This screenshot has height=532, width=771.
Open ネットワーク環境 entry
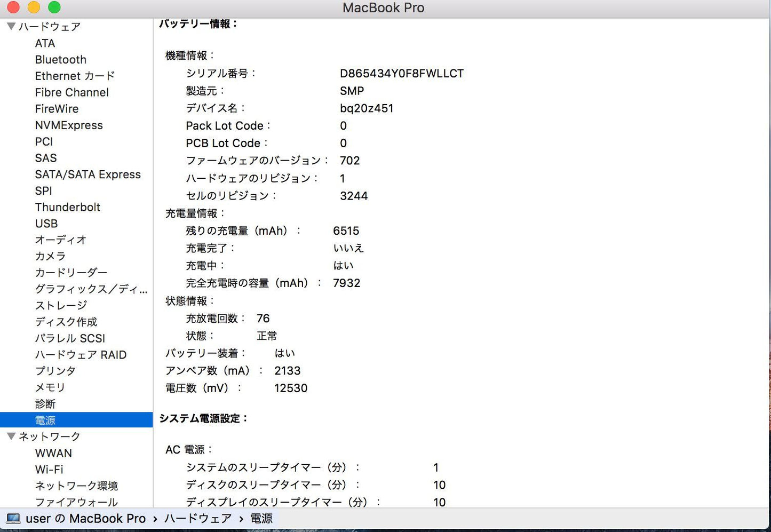[x=76, y=486]
